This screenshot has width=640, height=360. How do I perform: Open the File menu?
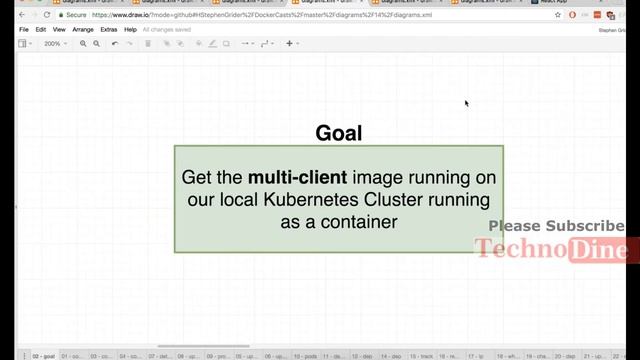[24, 29]
